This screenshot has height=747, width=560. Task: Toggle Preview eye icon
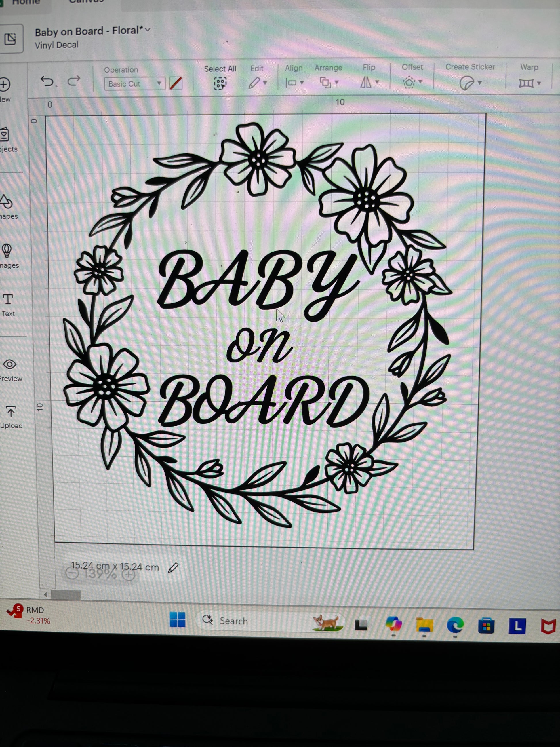point(10,364)
